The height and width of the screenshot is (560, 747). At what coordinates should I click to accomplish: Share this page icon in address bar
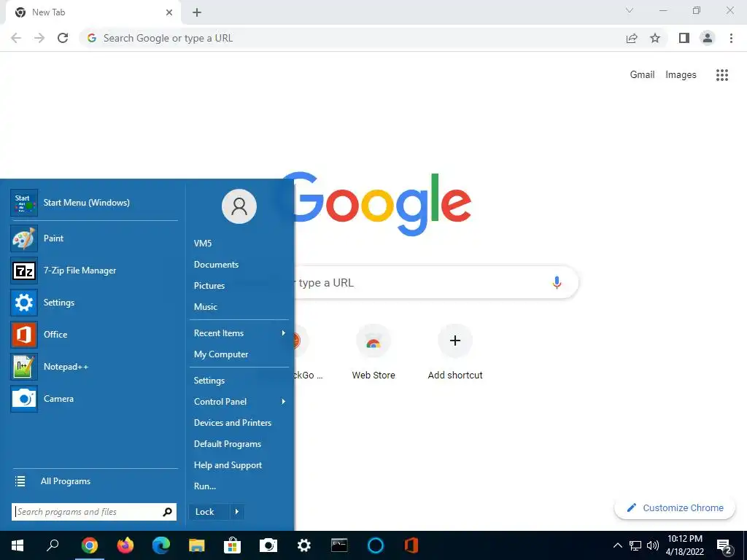point(632,38)
